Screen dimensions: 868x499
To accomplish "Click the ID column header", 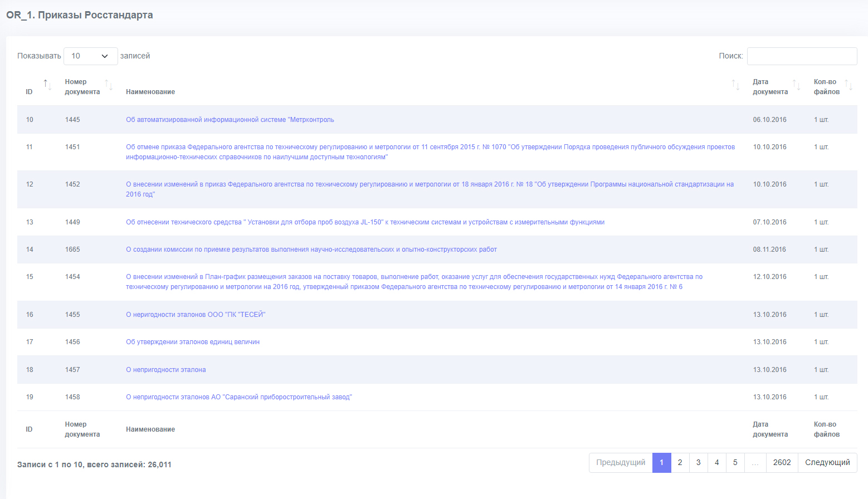I will (x=30, y=92).
